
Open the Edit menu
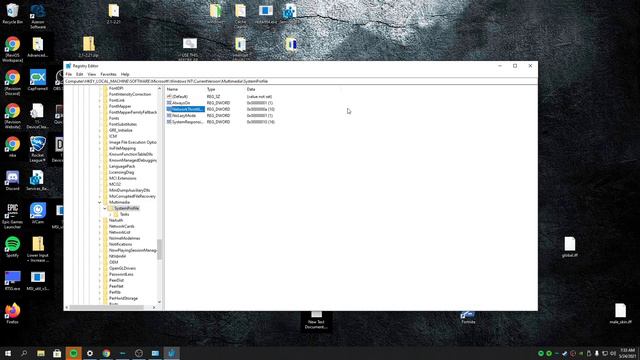pyautogui.click(x=79, y=74)
